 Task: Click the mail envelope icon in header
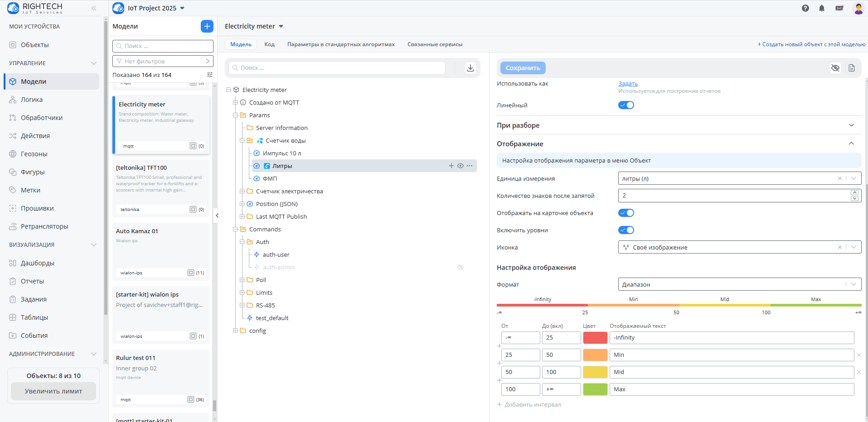click(x=839, y=8)
